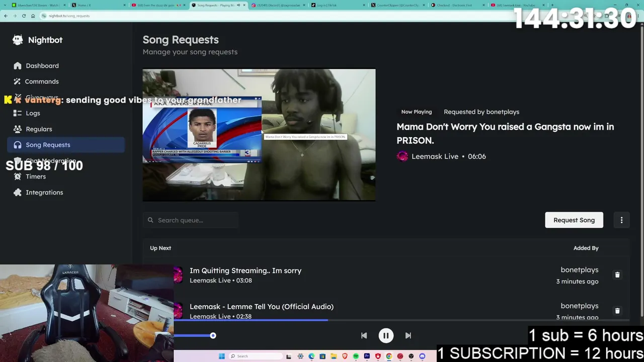Switch to the CounterClipper X tab

398,5
